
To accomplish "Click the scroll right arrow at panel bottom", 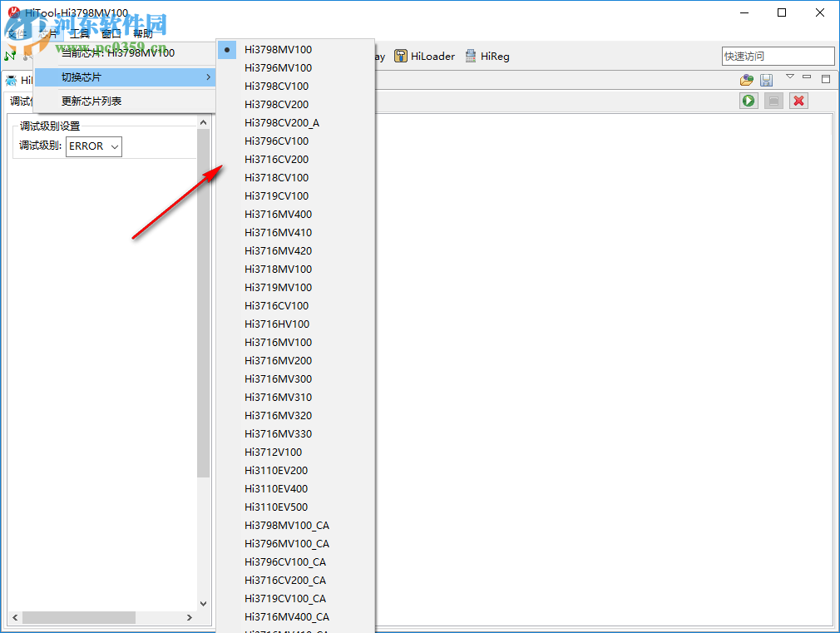I will 189,617.
